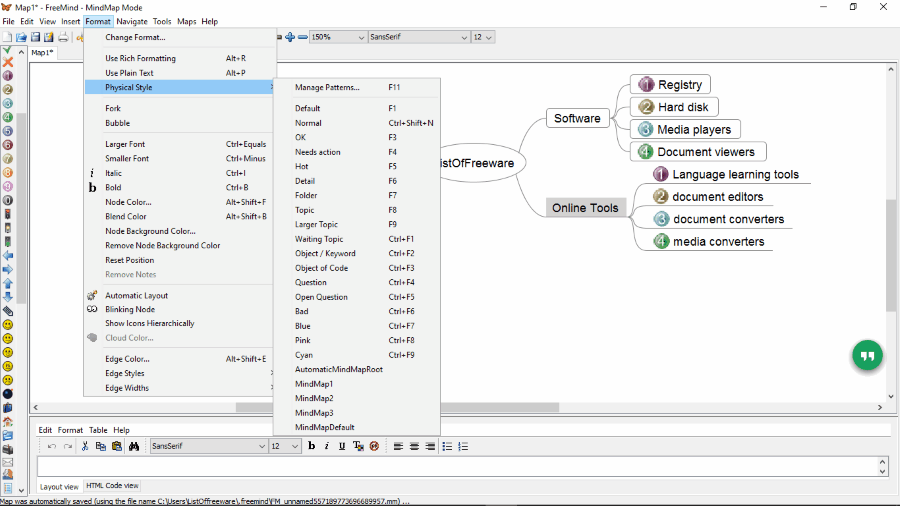
Task: Click the icon sidebar scroll-down arrow
Action: (x=21, y=491)
